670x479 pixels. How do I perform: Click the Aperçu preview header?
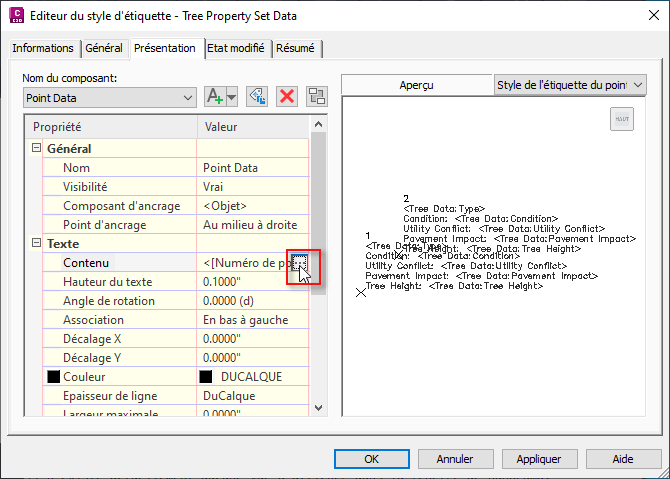pos(417,85)
